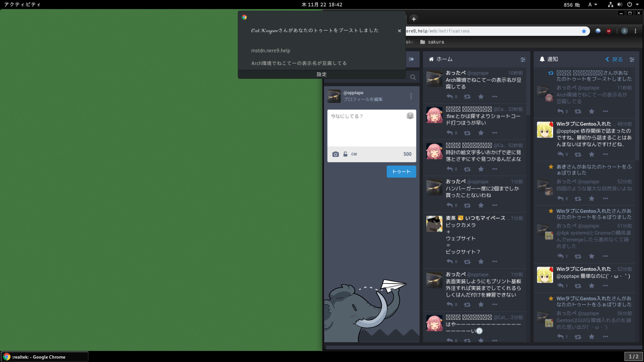
Task: Favourite the ハンバーガー toot
Action: (x=481, y=205)
